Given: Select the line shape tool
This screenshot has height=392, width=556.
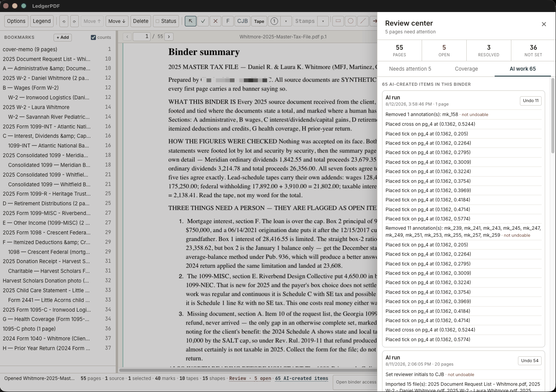Looking at the screenshot, I should [x=363, y=21].
